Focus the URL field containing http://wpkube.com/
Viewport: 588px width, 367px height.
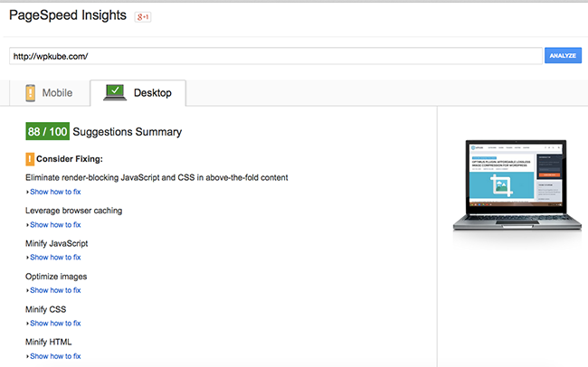pyautogui.click(x=276, y=56)
